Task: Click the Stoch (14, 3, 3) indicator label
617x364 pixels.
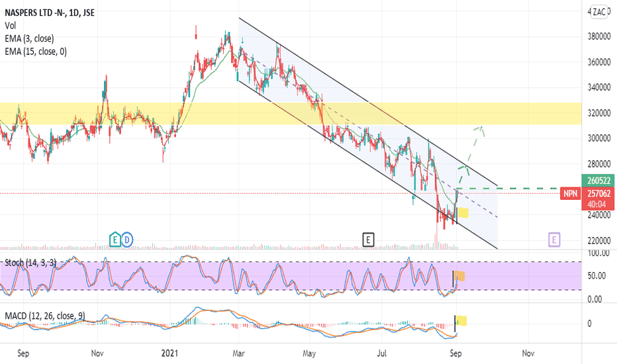Action: [x=30, y=263]
